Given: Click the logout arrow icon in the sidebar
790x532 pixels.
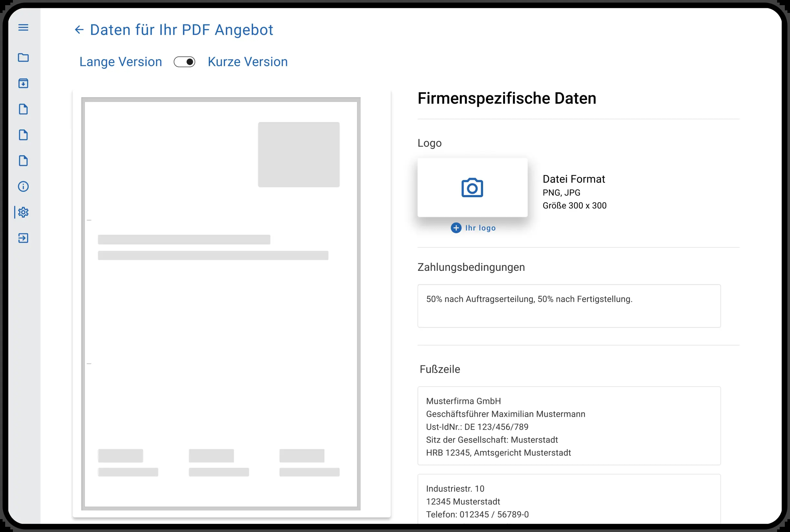Looking at the screenshot, I should click(x=23, y=238).
